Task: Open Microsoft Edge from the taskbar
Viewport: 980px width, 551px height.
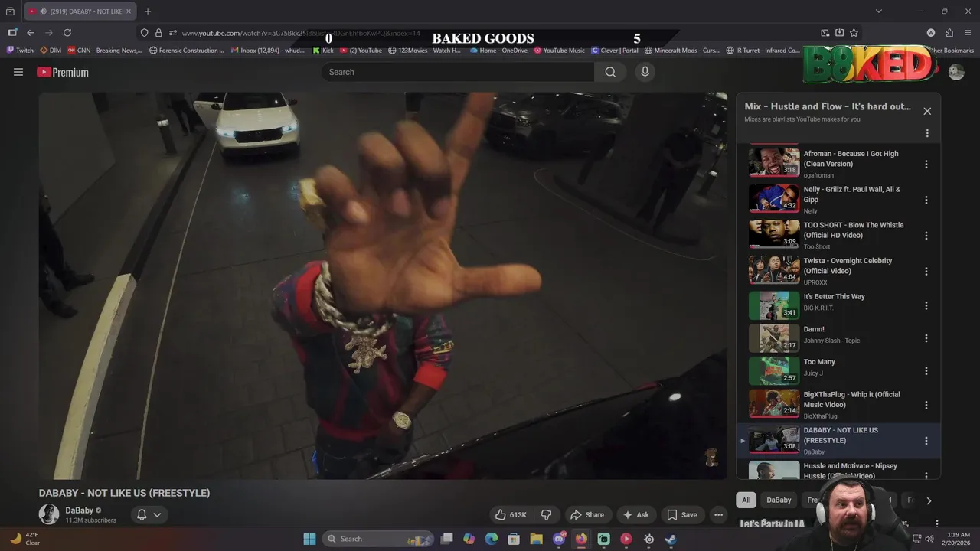Action: click(x=492, y=539)
